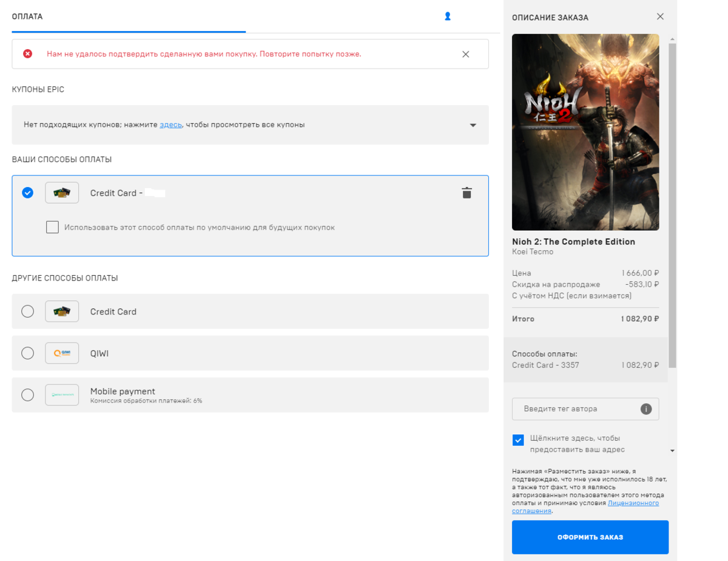Click the sale discount -583,10 ₽ value
The height and width of the screenshot is (561, 728).
(642, 284)
